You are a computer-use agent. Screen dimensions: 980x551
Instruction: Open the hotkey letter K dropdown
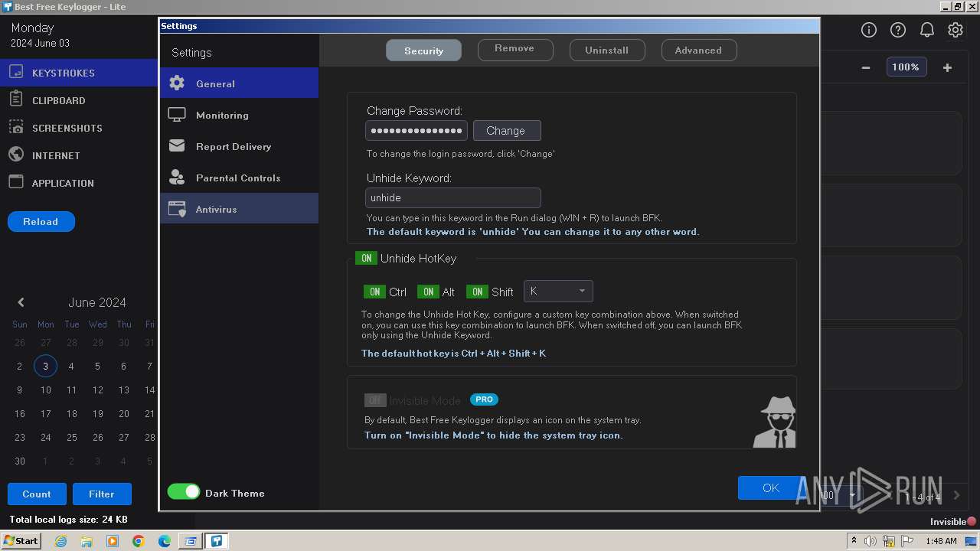point(558,291)
